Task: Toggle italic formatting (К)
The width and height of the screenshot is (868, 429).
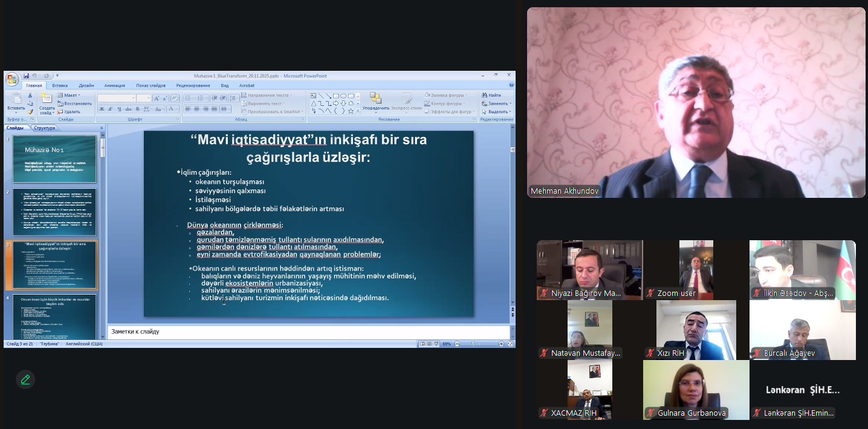Action: [111, 109]
